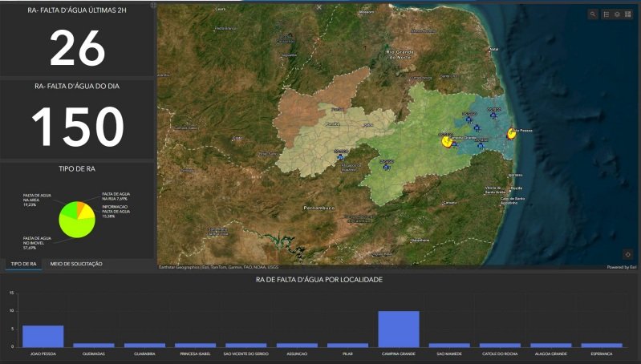Open the basemap gallery grid icon
Image resolution: width=641 pixels, height=364 pixels.
pos(627,14)
